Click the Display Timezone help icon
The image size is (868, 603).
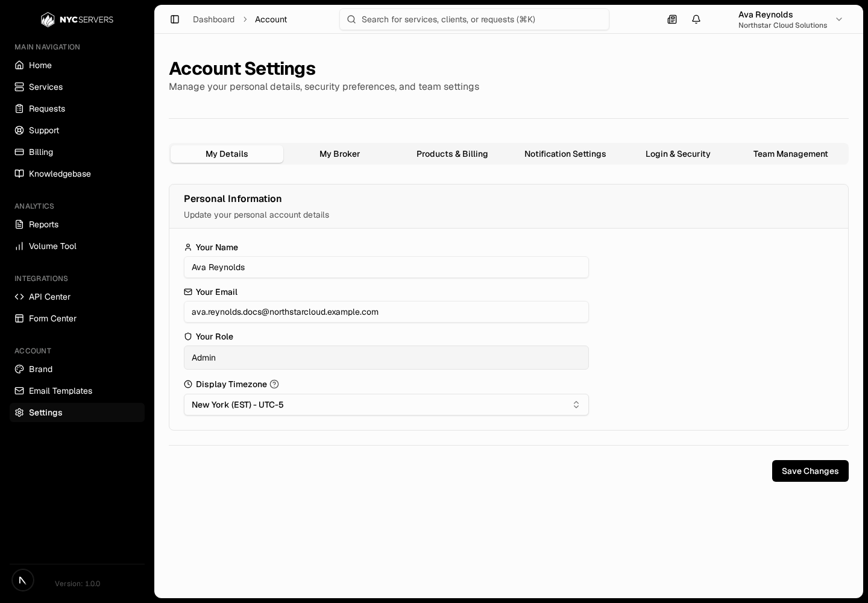[274, 384]
